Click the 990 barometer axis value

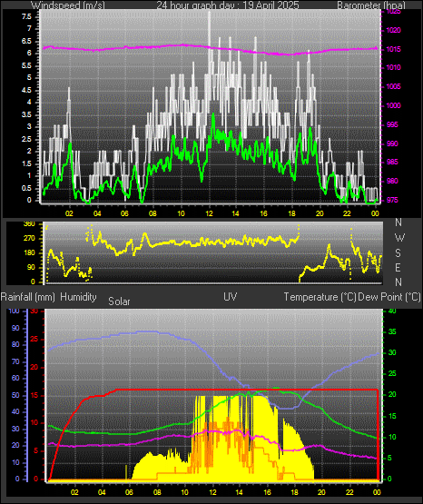pos(392,143)
